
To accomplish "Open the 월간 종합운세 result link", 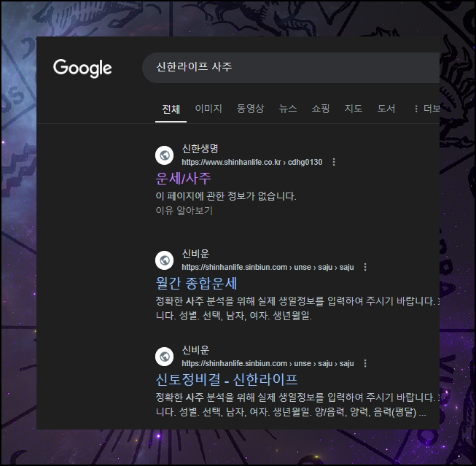I will 196,284.
